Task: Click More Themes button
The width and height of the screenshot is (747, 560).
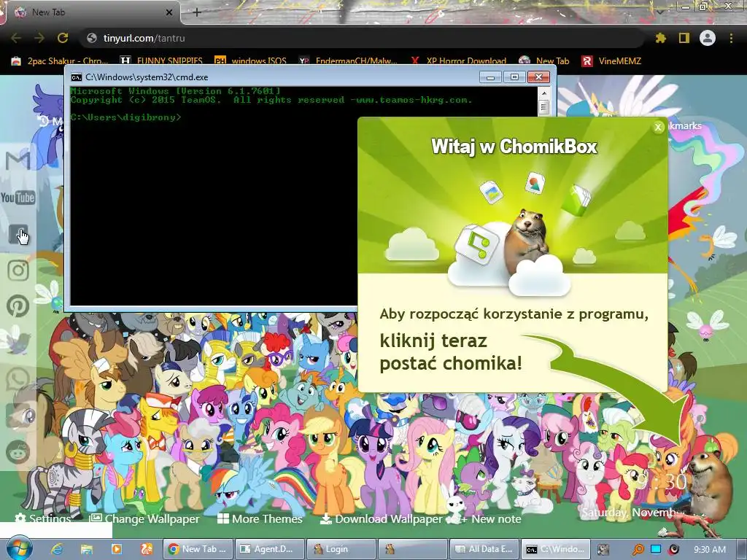Action: (x=260, y=518)
